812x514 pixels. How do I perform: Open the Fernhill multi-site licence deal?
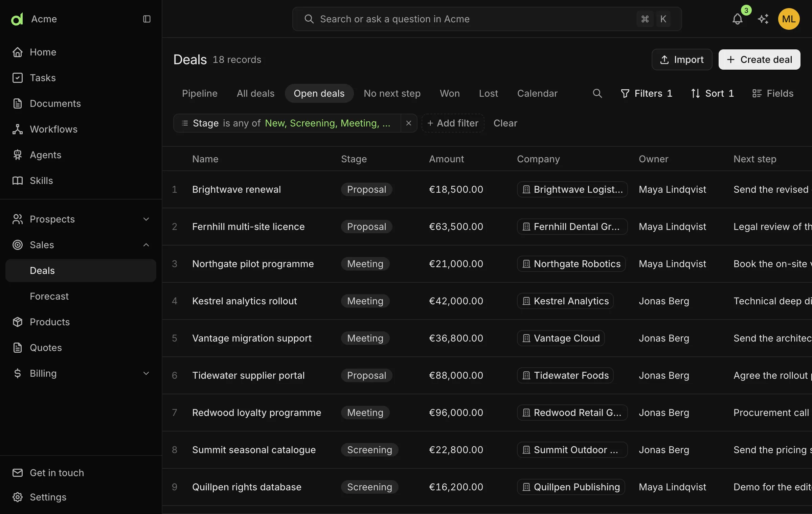coord(248,227)
